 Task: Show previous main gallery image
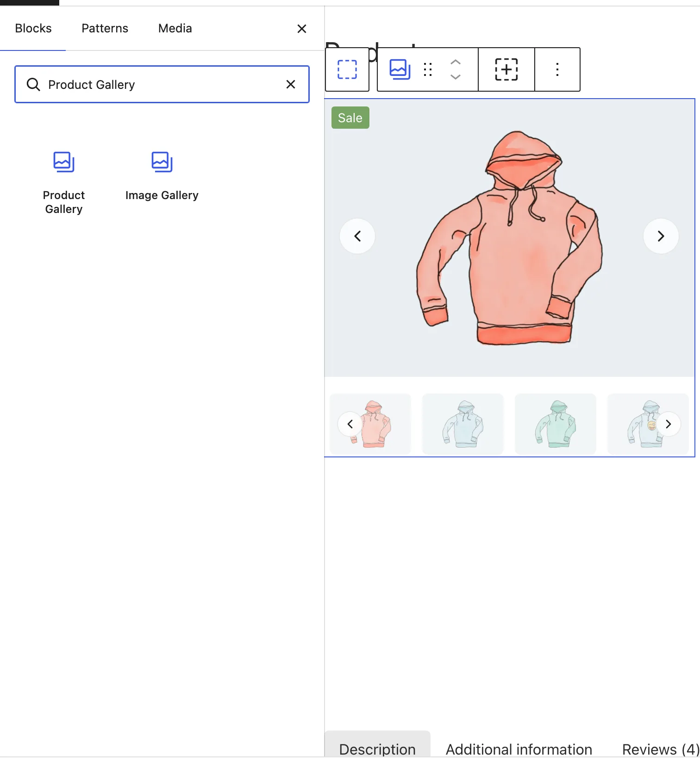pyautogui.click(x=357, y=236)
